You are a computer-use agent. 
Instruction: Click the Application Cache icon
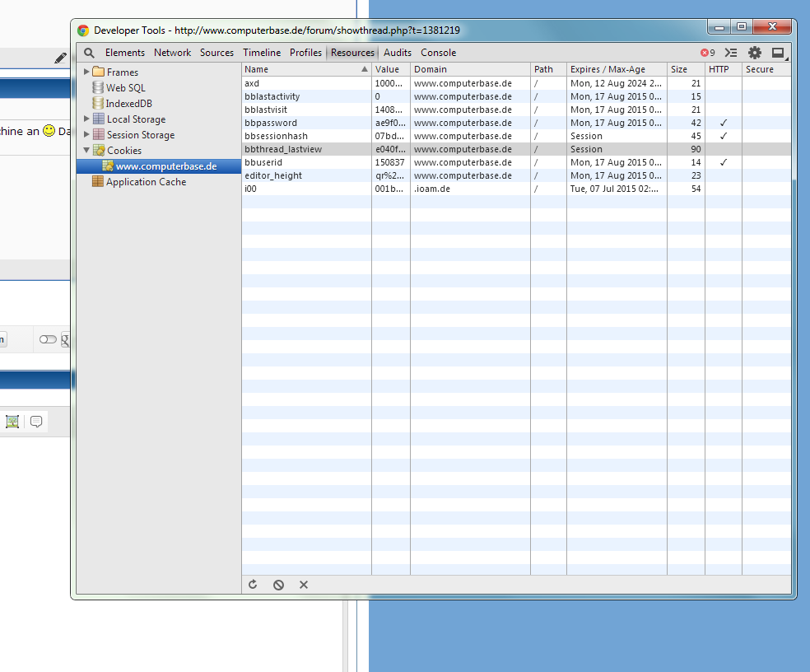98,181
